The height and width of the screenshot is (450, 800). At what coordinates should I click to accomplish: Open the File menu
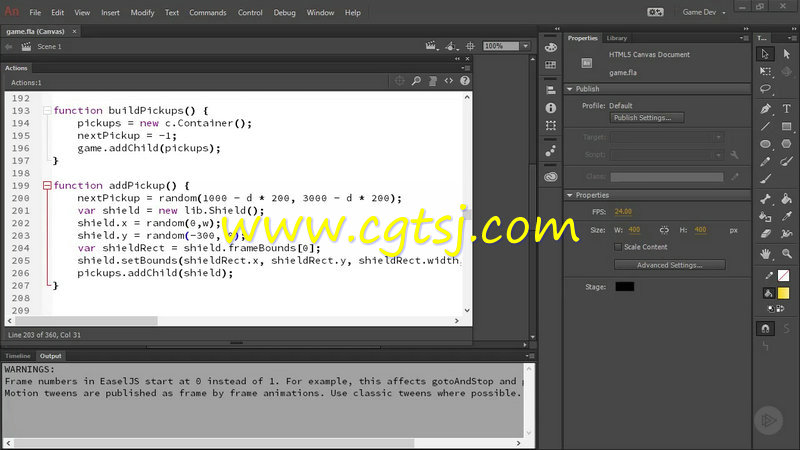pyautogui.click(x=35, y=13)
